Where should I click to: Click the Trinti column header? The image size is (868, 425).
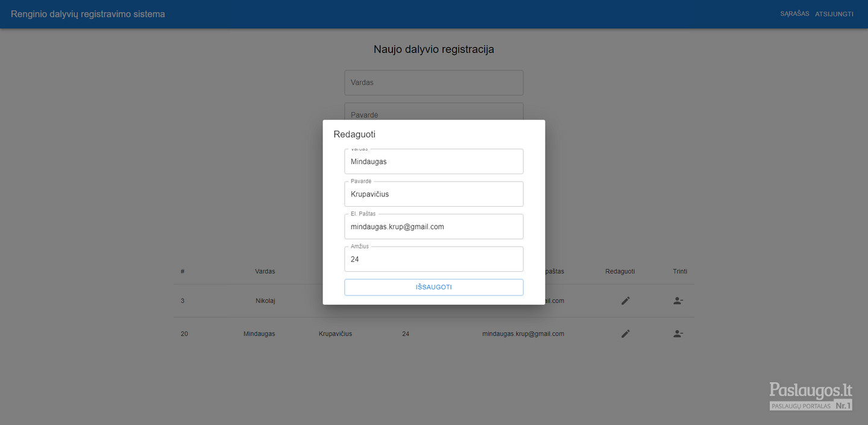pos(680,271)
